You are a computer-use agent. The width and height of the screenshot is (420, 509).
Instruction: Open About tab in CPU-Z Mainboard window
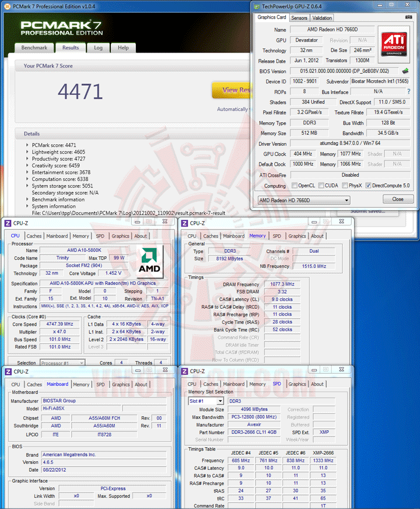click(x=141, y=384)
